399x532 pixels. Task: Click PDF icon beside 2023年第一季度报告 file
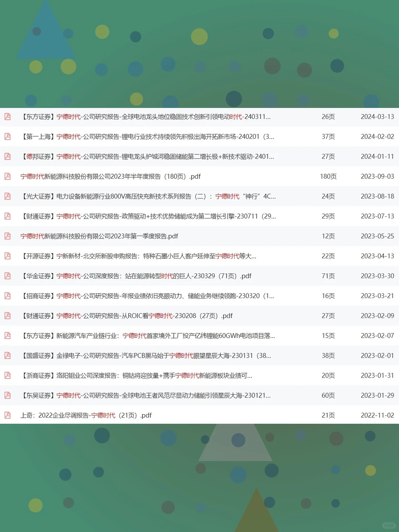(x=7, y=236)
